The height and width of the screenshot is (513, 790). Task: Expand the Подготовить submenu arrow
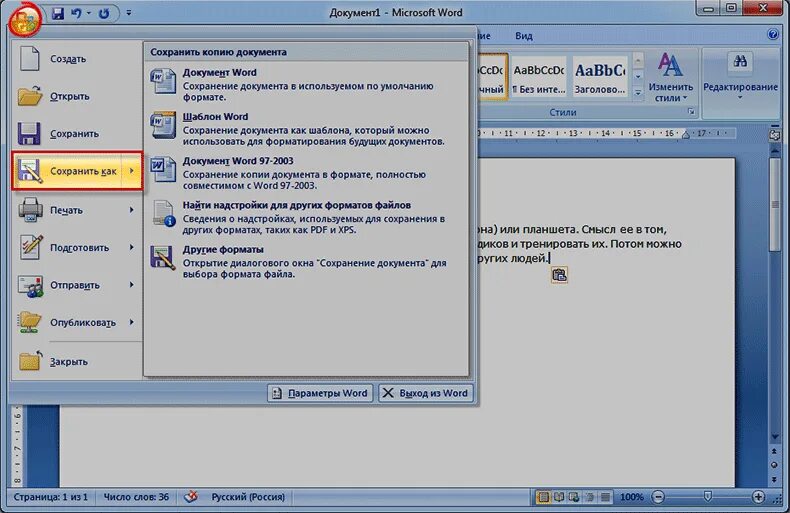(x=132, y=247)
